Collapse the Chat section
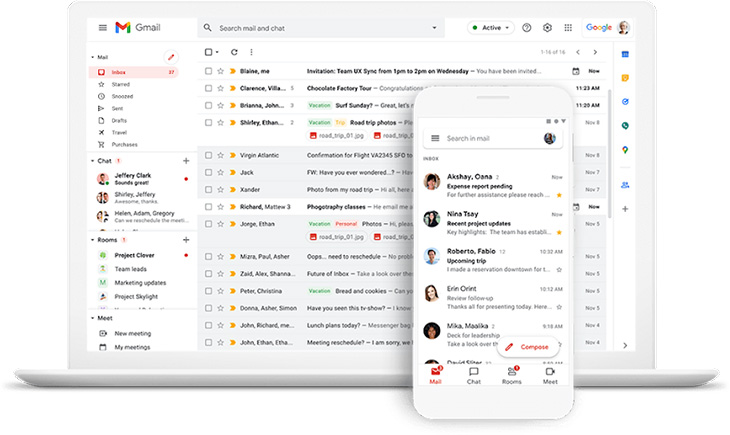 92,161
